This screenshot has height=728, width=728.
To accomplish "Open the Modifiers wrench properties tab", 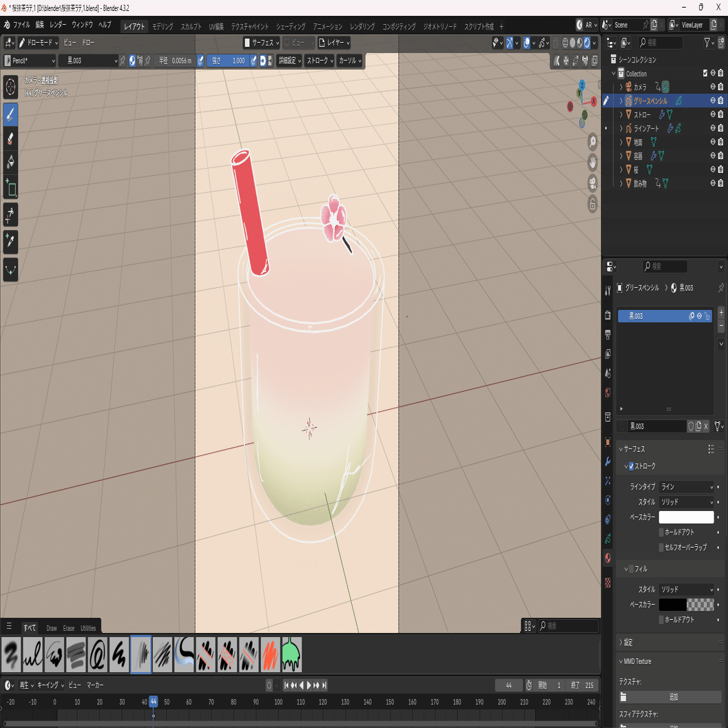I will coord(607,461).
